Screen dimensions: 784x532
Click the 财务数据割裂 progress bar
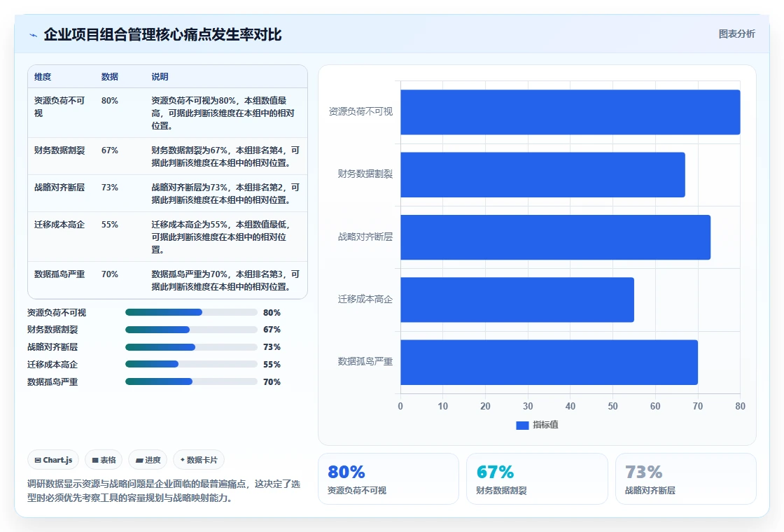point(191,330)
